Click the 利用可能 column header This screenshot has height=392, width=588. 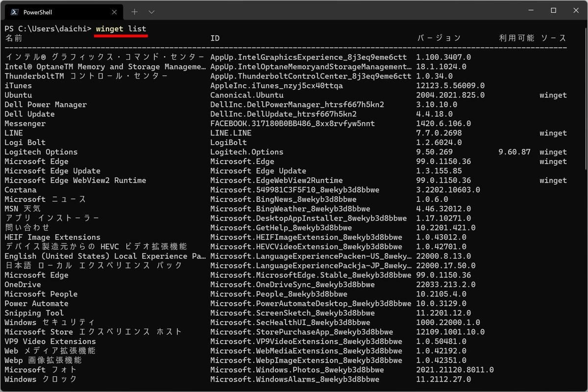pyautogui.click(x=516, y=38)
